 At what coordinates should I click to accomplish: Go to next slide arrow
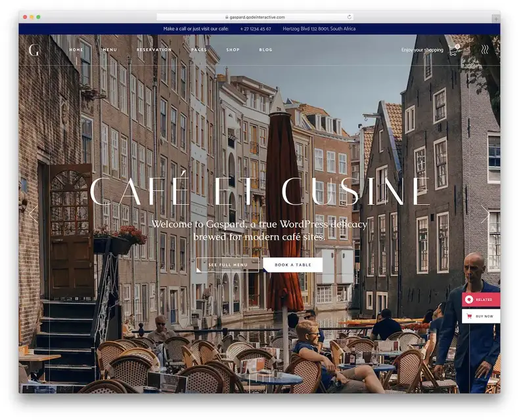[x=485, y=215]
